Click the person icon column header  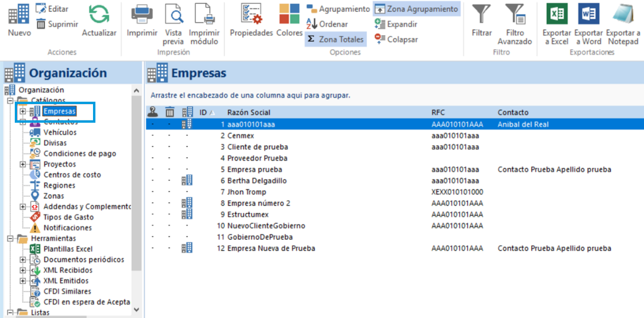pos(153,112)
